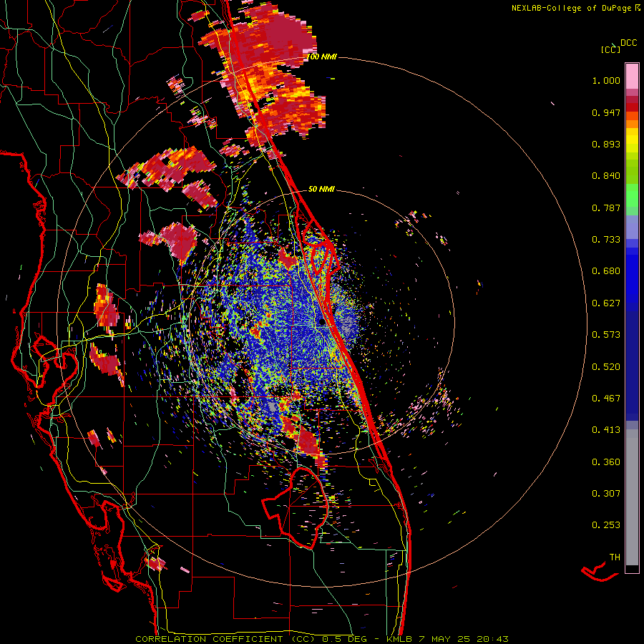Click the black radar site dot at map center
The width and height of the screenshot is (644, 644).
pyautogui.click(x=323, y=323)
